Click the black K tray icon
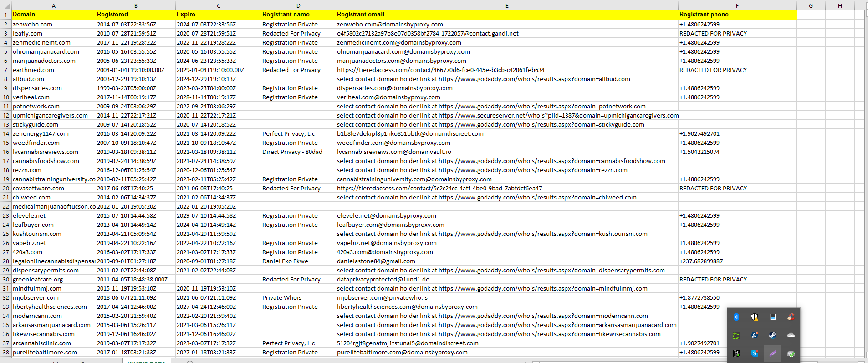Screen dimensions: 868x363 pyautogui.click(x=736, y=353)
